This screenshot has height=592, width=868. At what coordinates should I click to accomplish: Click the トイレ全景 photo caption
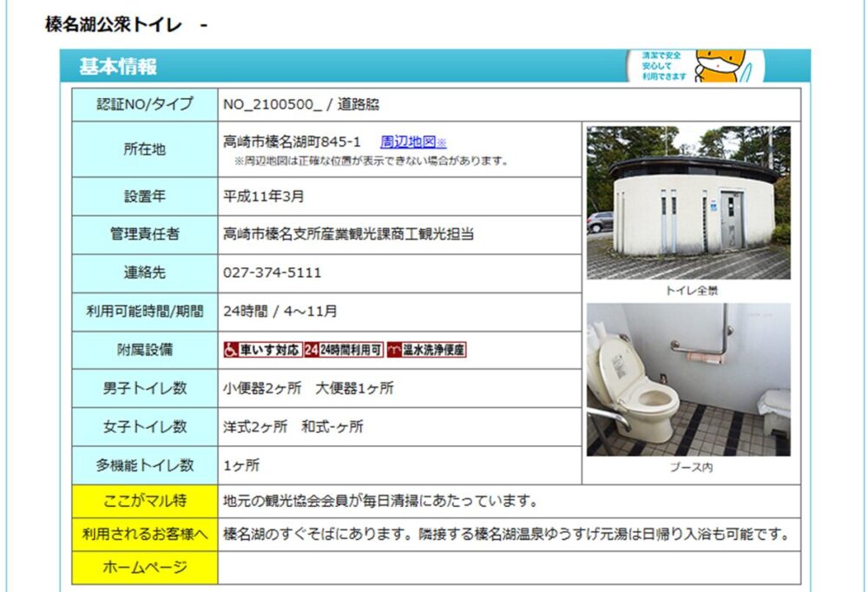tap(691, 291)
